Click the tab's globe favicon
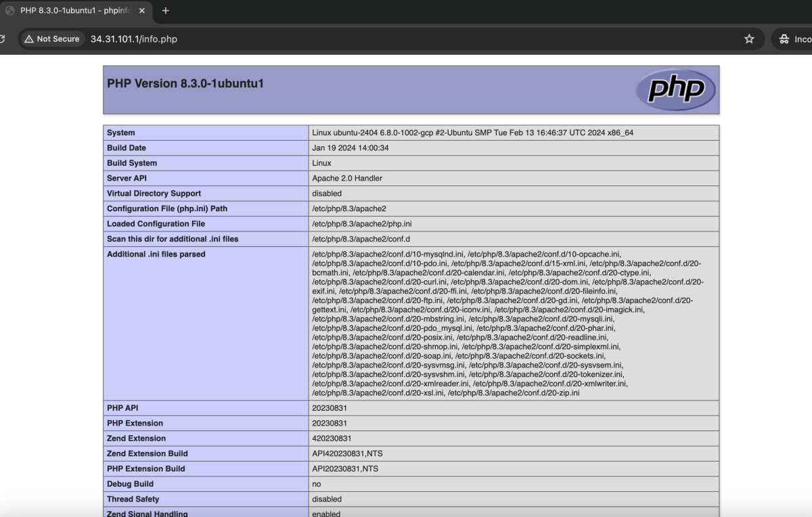Screen dimensions: 812x517 pos(10,11)
